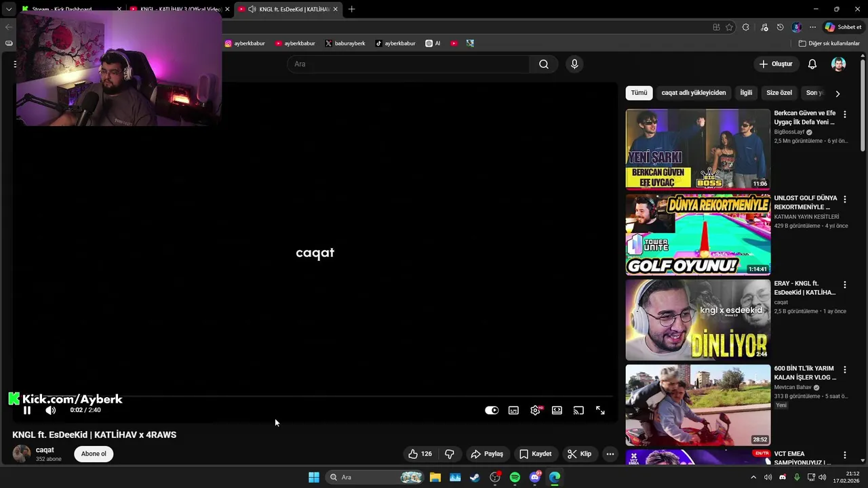Cast video using Play on TV icon
This screenshot has width=868, height=488.
[578, 410]
